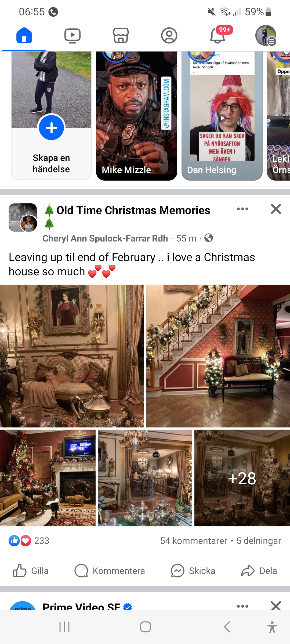Toggle Gilla like on the post
Image resolution: width=290 pixels, height=644 pixels.
point(31,571)
